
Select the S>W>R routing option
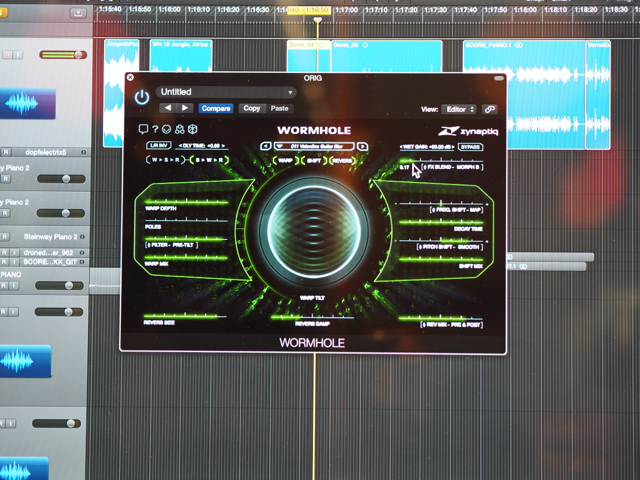[x=210, y=160]
